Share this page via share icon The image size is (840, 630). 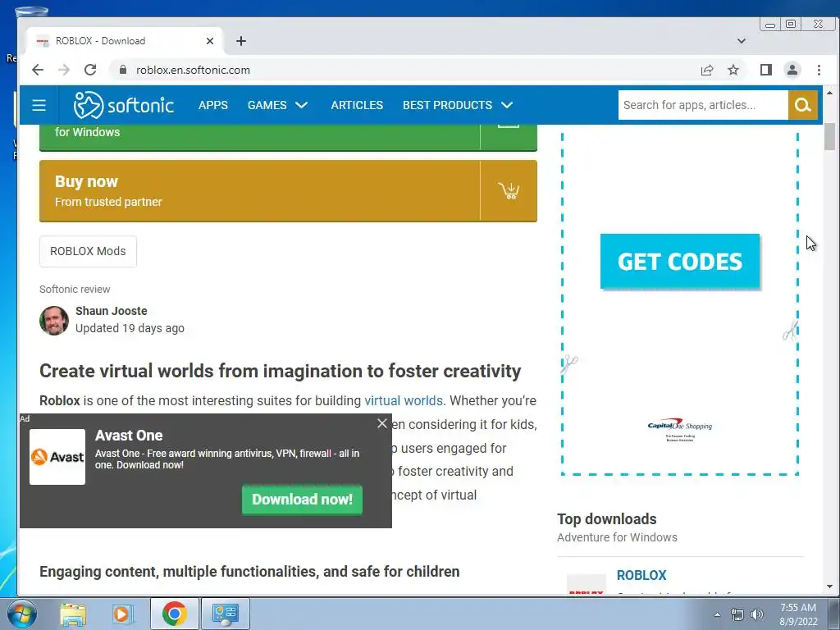(707, 70)
